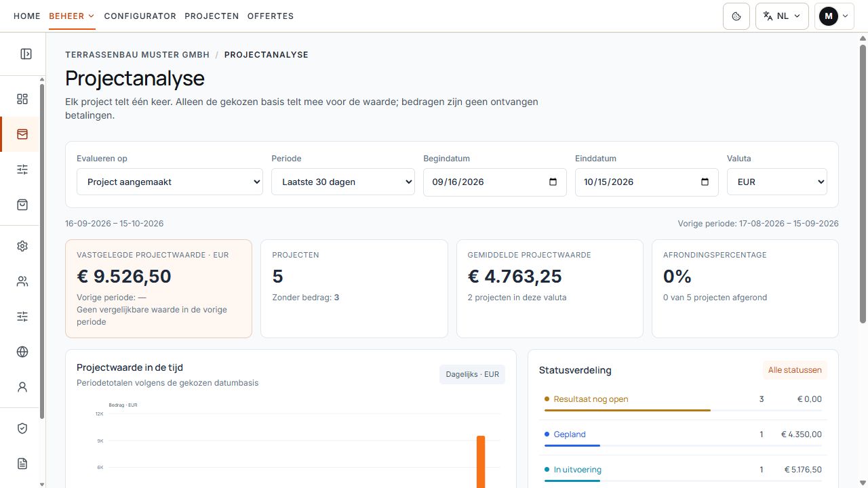This screenshot has height=488, width=868.
Task: Collapse the sidebar with the panel toggle icon
Action: coord(26,54)
